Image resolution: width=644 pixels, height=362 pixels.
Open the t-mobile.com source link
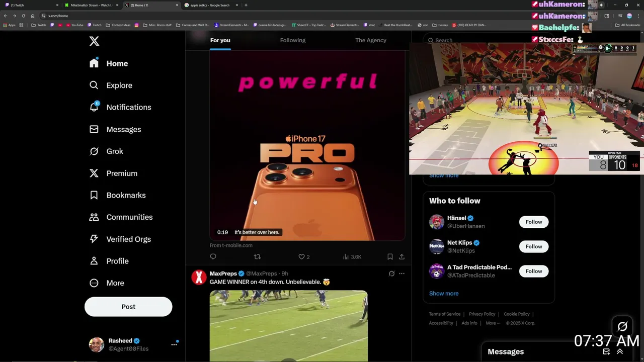(231, 245)
